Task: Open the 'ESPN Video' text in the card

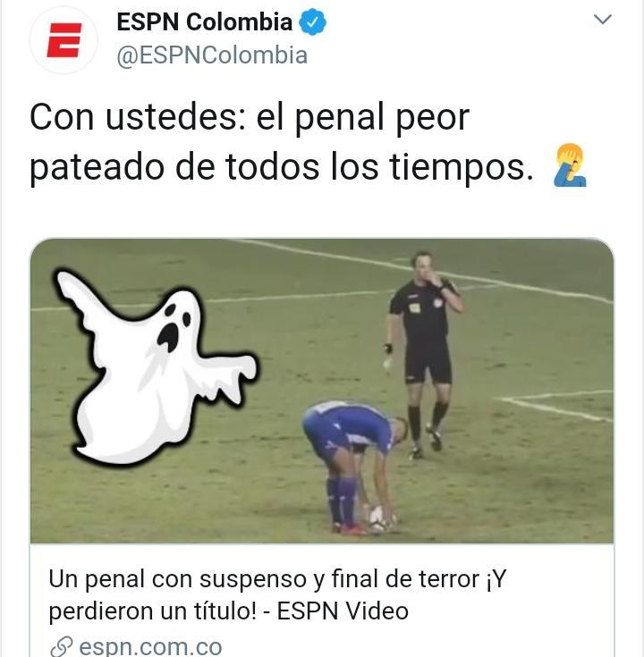Action: [x=343, y=611]
